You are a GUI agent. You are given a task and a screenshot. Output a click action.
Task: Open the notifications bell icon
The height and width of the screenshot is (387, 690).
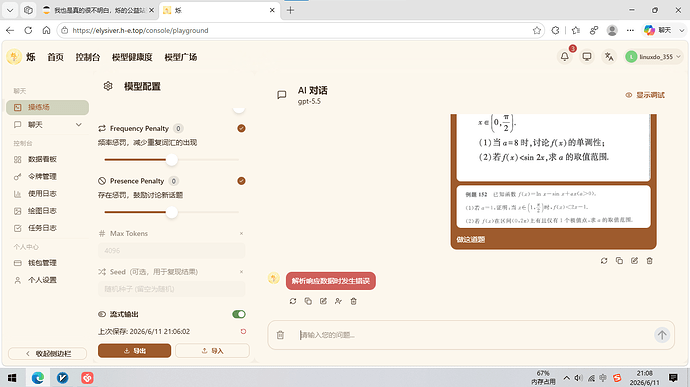(x=565, y=57)
